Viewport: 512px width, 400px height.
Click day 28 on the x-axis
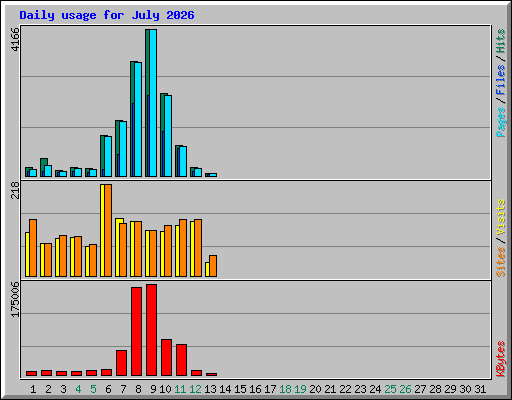pyautogui.click(x=435, y=389)
